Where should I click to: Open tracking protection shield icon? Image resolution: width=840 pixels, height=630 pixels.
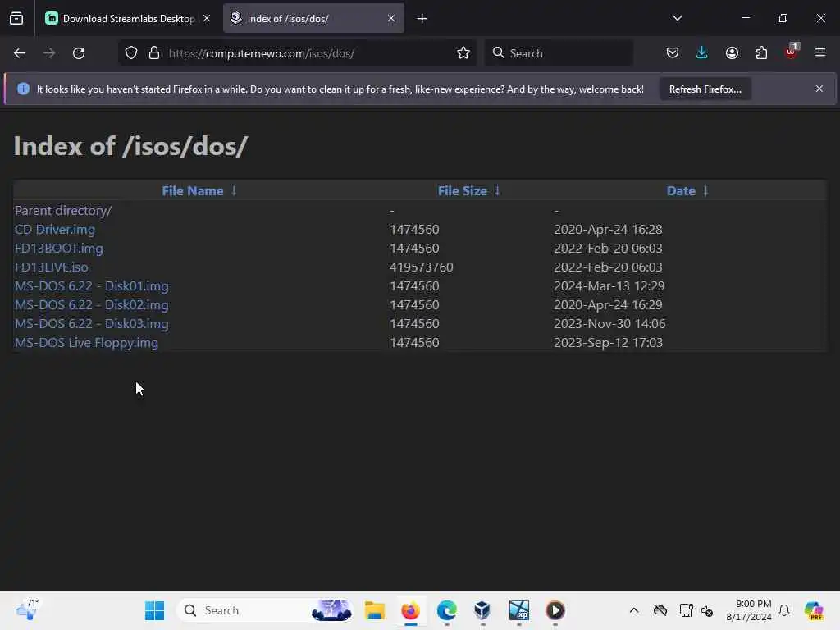131,53
